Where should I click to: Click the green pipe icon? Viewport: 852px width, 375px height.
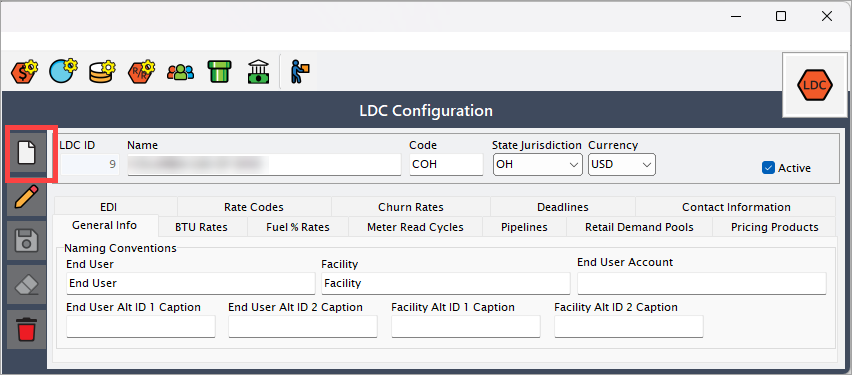click(220, 71)
